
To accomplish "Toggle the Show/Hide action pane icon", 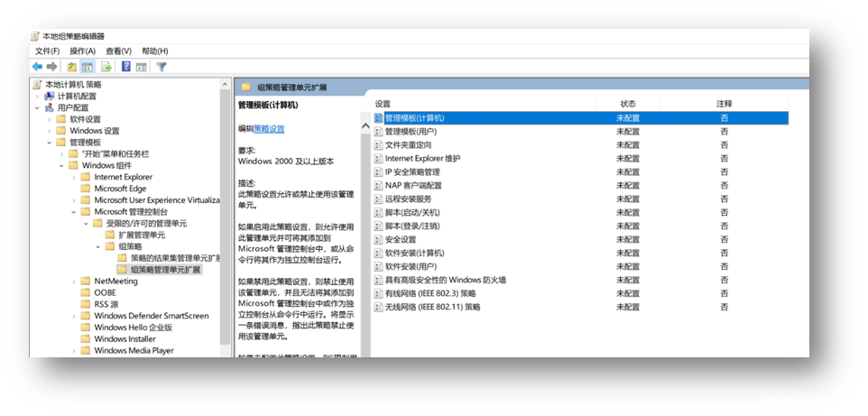I will [x=141, y=67].
